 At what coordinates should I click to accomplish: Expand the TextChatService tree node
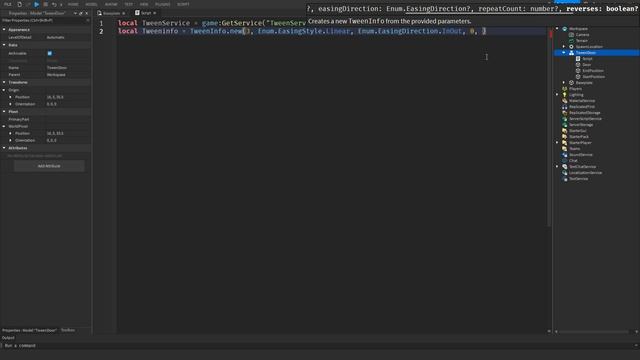pyautogui.click(x=557, y=167)
